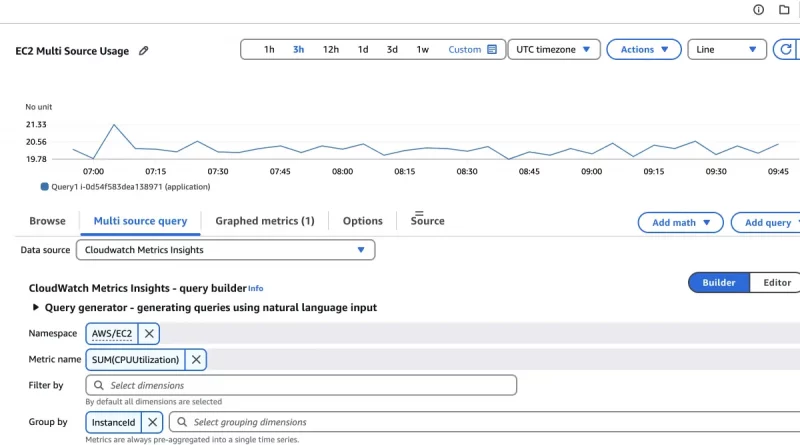Remove the InstanceId group-by tag
The height and width of the screenshot is (445, 800).
pyautogui.click(x=152, y=422)
